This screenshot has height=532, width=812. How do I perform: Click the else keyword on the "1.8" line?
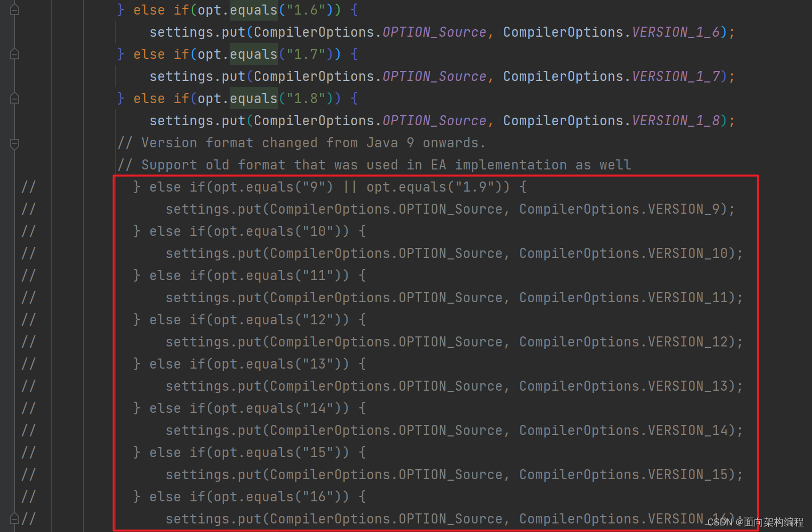point(149,99)
